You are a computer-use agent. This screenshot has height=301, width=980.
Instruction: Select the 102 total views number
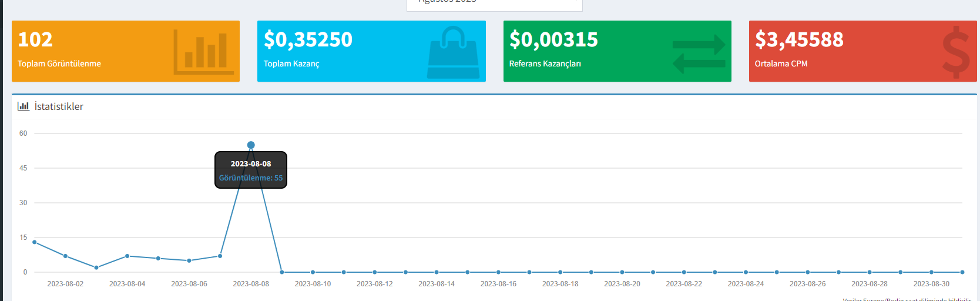pyautogui.click(x=35, y=39)
